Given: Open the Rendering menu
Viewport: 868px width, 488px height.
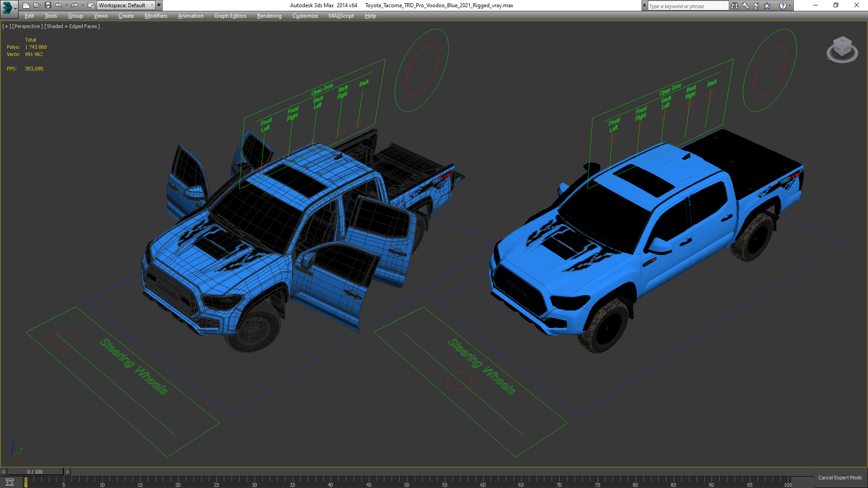Looking at the screenshot, I should click(x=269, y=16).
